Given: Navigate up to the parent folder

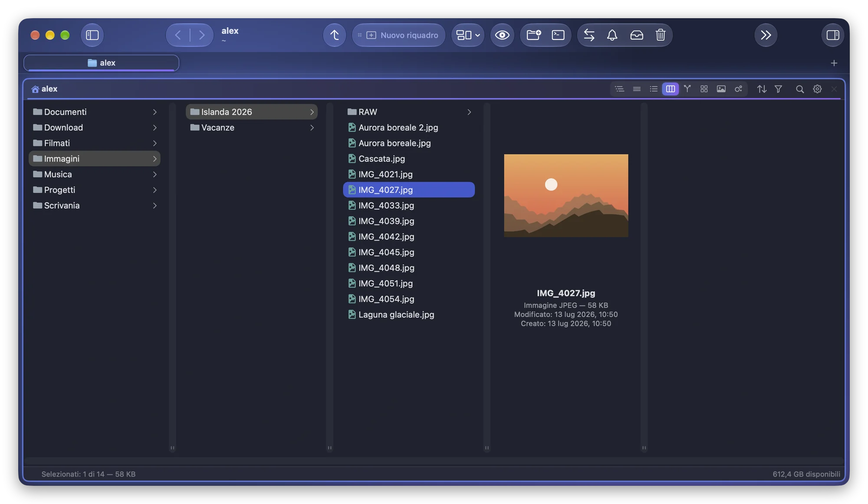Looking at the screenshot, I should click(x=334, y=35).
